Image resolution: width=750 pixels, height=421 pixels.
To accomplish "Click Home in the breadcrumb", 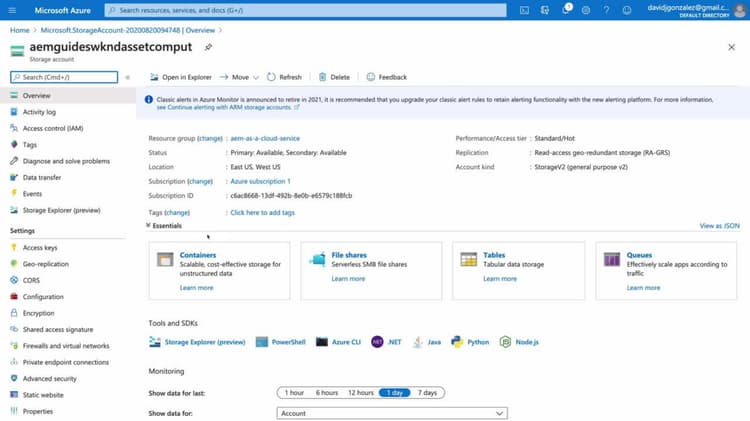I will (x=20, y=30).
